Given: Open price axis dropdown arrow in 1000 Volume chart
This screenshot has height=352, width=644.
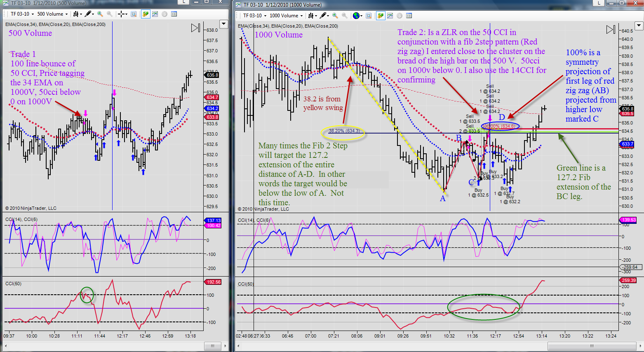Looking at the screenshot, I should 639,26.
